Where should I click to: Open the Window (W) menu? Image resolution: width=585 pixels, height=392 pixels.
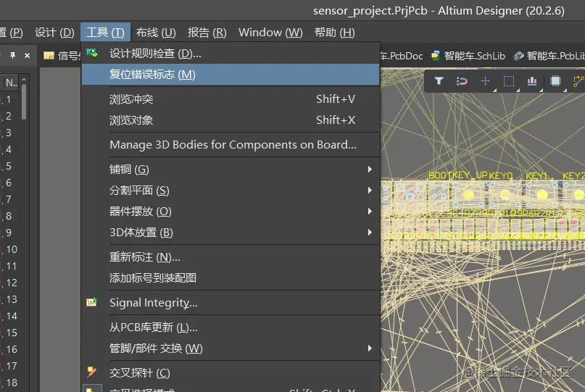(270, 33)
